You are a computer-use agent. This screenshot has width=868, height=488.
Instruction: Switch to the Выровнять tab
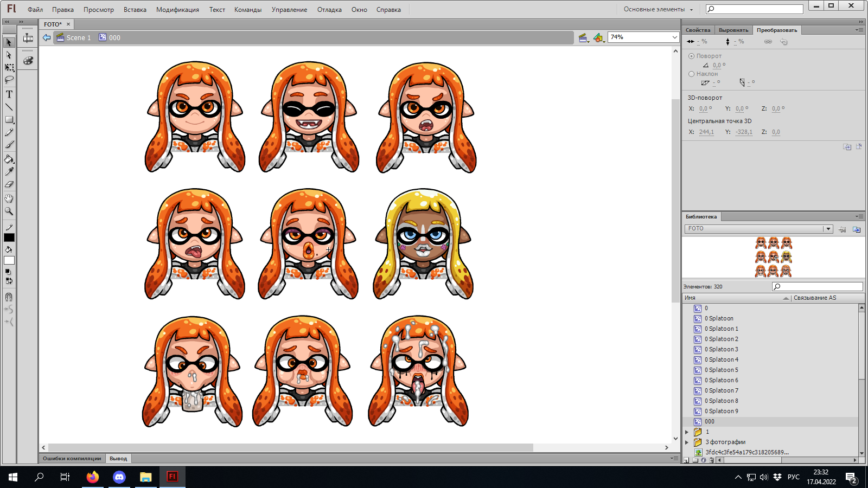(733, 30)
